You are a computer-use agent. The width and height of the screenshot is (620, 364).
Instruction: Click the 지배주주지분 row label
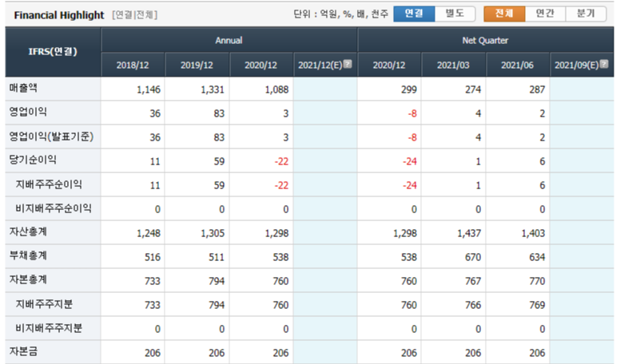coord(44,304)
